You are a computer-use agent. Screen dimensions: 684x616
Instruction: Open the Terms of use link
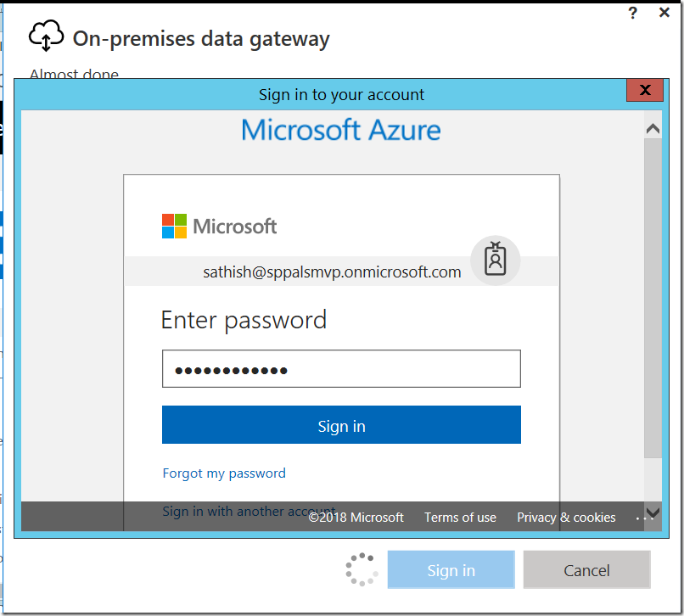[x=460, y=518]
